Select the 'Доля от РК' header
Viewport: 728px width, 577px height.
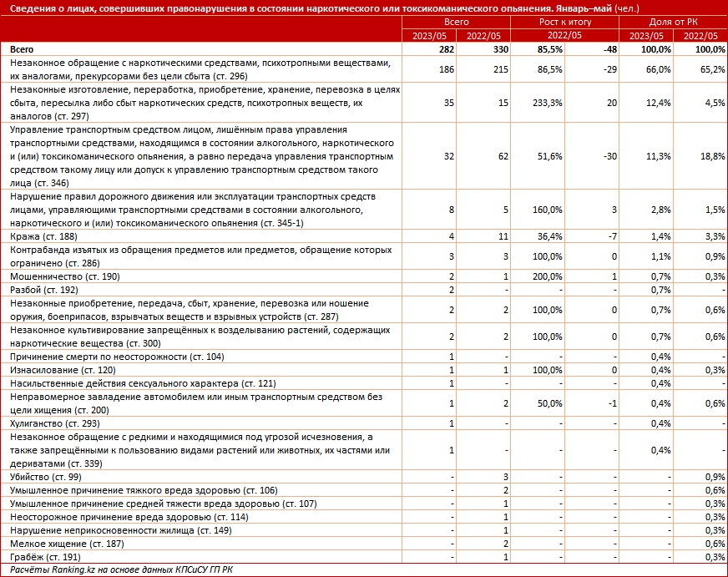point(673,22)
